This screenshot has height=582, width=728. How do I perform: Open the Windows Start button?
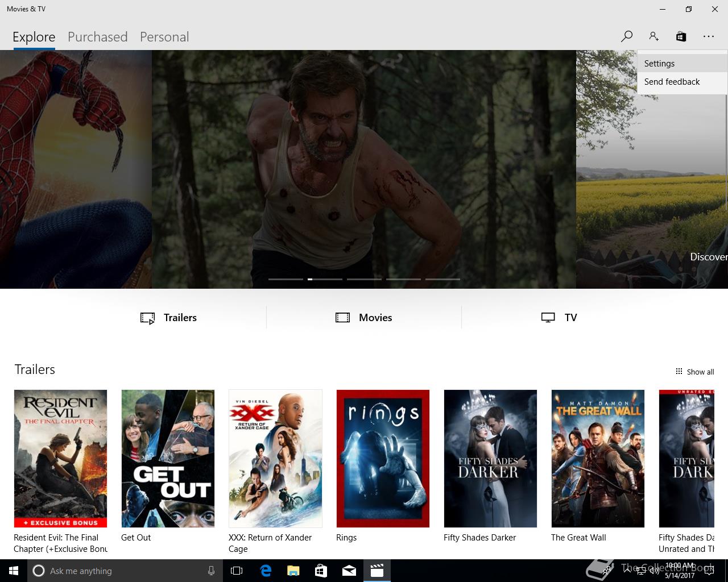(14, 571)
